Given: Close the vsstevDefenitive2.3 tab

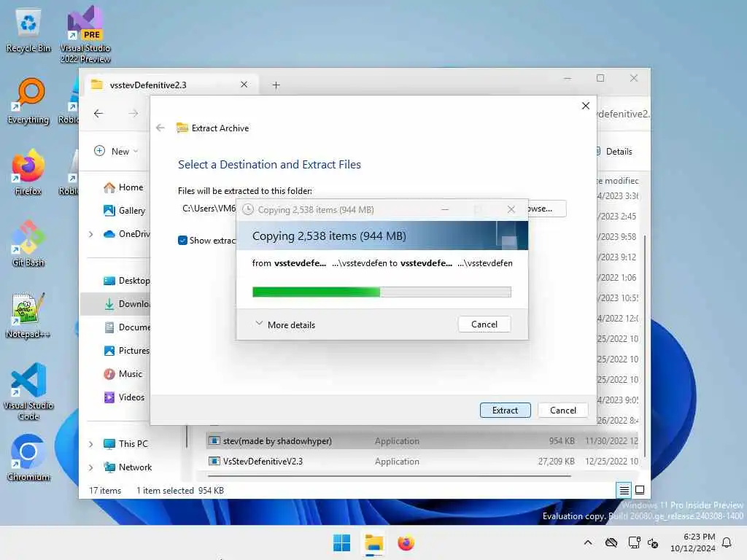Looking at the screenshot, I should pos(244,85).
